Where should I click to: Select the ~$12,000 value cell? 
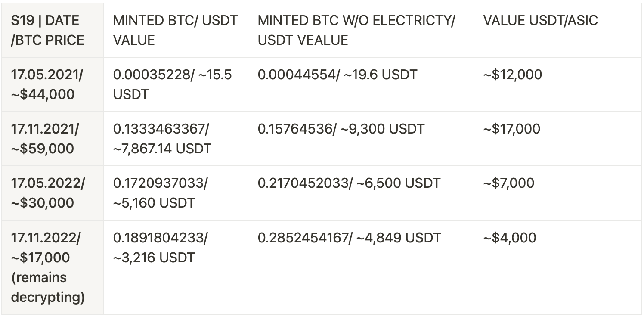click(x=557, y=84)
